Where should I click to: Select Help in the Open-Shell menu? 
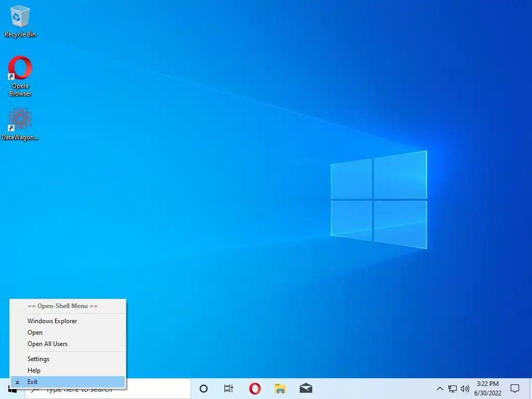pos(68,370)
